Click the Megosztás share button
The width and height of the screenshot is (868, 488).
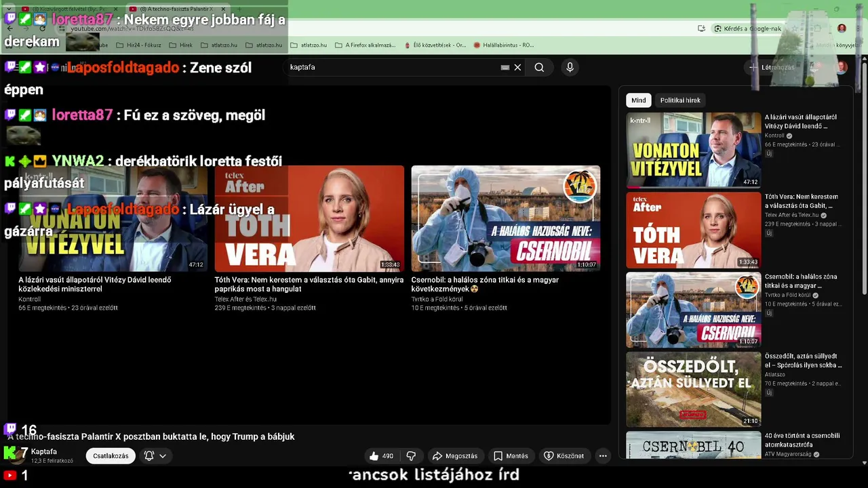[456, 456]
